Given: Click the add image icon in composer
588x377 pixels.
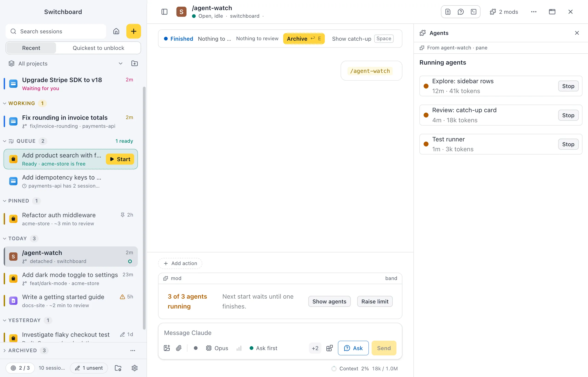Looking at the screenshot, I should pos(167,348).
